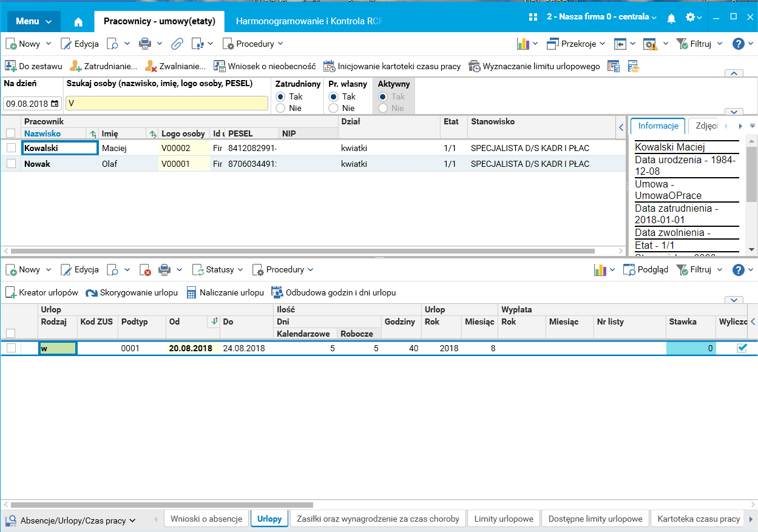Image resolution: width=758 pixels, height=532 pixels.
Task: Click the help icon in lower toolbar
Action: point(739,270)
